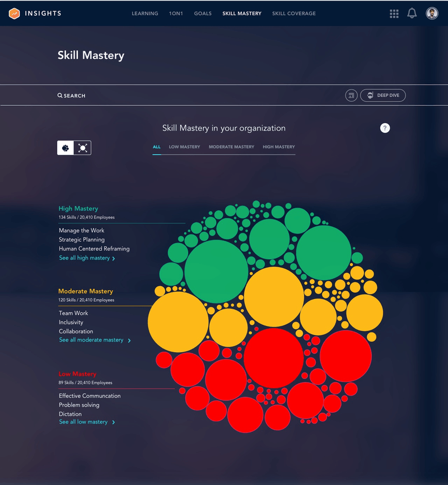Image resolution: width=448 pixels, height=485 pixels.
Task: Select the Low Mastery tab
Action: click(x=184, y=147)
